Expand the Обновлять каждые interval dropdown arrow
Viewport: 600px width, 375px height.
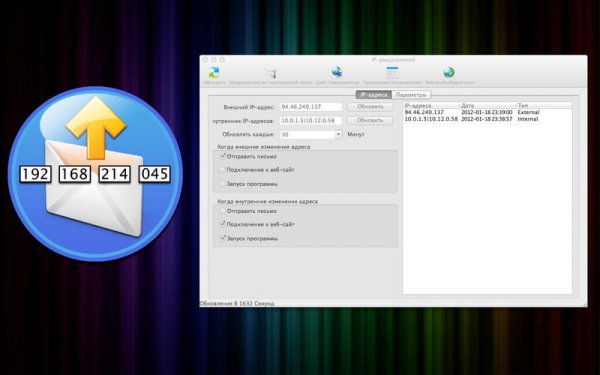click(338, 135)
